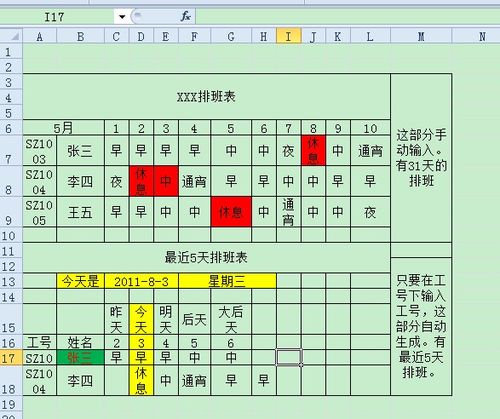Click 李四 name cell in row 18
500x419 pixels.
click(80, 380)
